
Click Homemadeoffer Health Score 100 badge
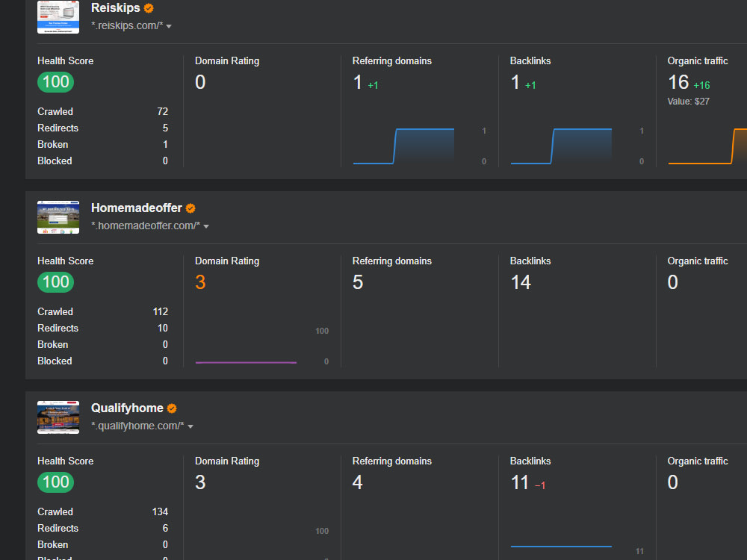(x=56, y=282)
